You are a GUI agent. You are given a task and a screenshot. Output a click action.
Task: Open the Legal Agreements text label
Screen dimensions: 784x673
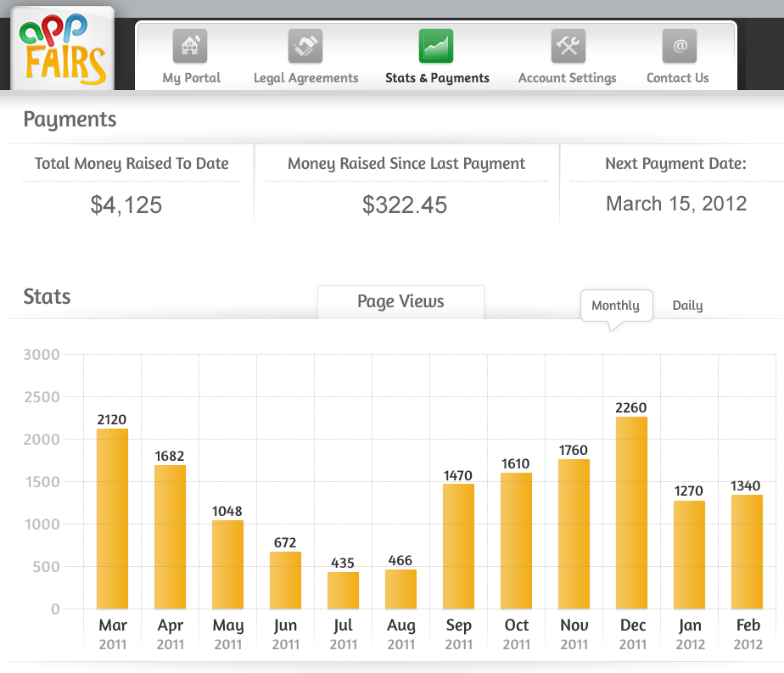pyautogui.click(x=305, y=78)
